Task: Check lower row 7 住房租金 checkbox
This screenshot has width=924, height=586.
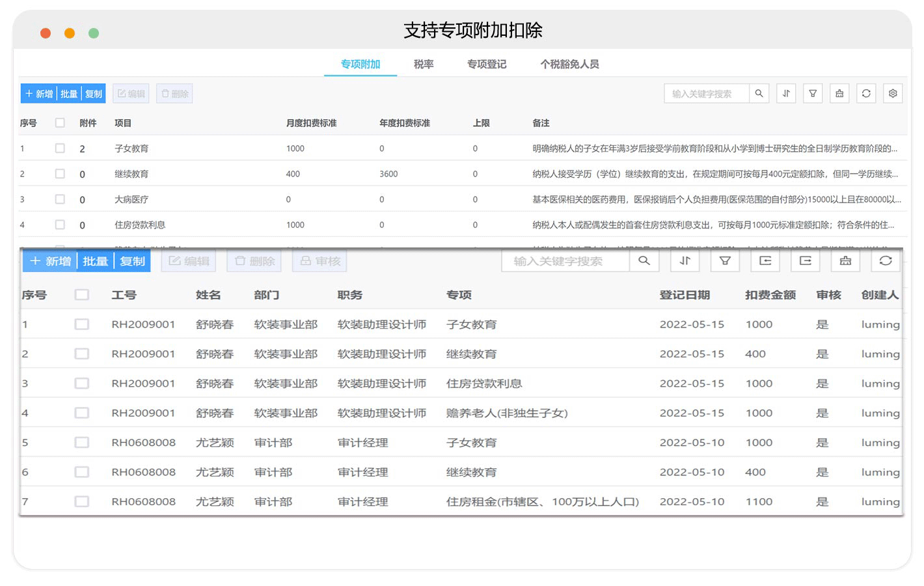Action: (x=82, y=501)
